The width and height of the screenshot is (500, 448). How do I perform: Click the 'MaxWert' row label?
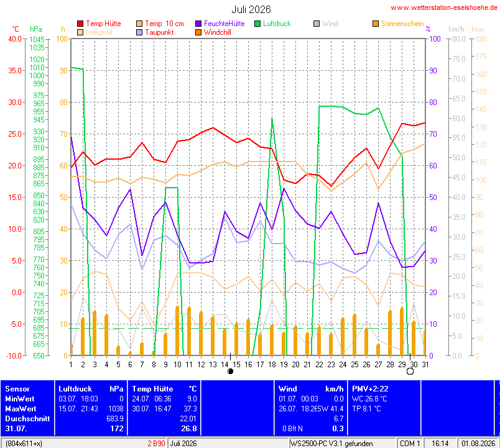pos(21,408)
